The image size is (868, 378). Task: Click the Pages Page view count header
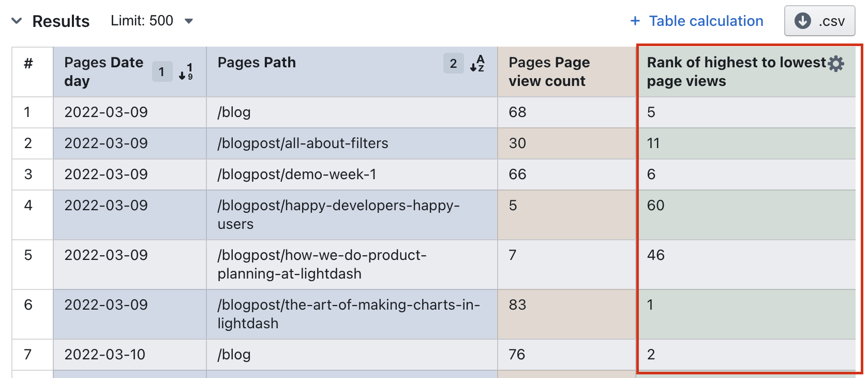click(x=549, y=71)
